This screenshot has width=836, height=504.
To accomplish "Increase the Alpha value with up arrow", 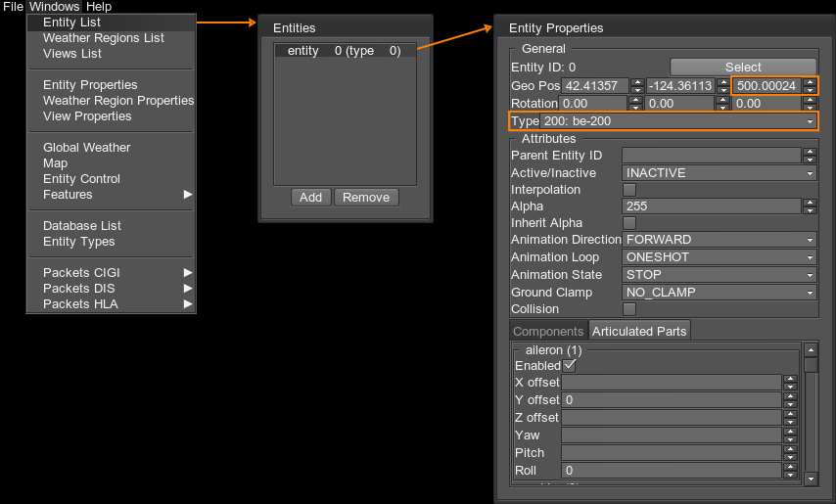I will 810,203.
